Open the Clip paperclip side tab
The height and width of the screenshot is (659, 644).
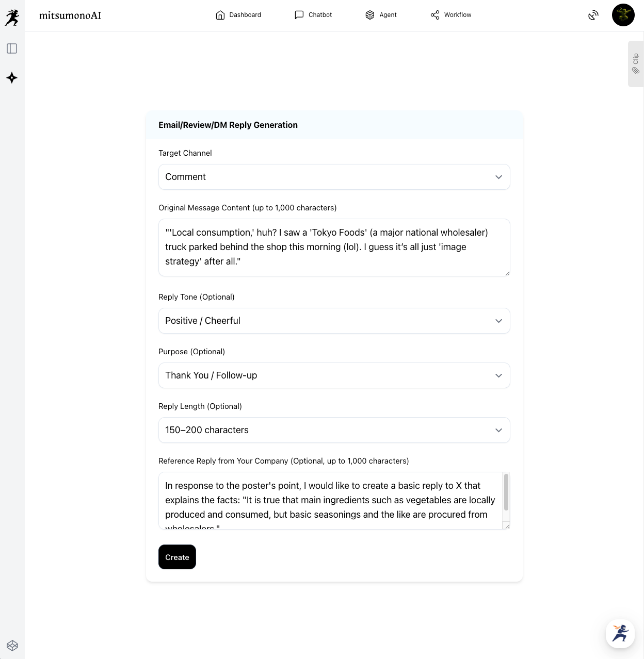coord(636,64)
